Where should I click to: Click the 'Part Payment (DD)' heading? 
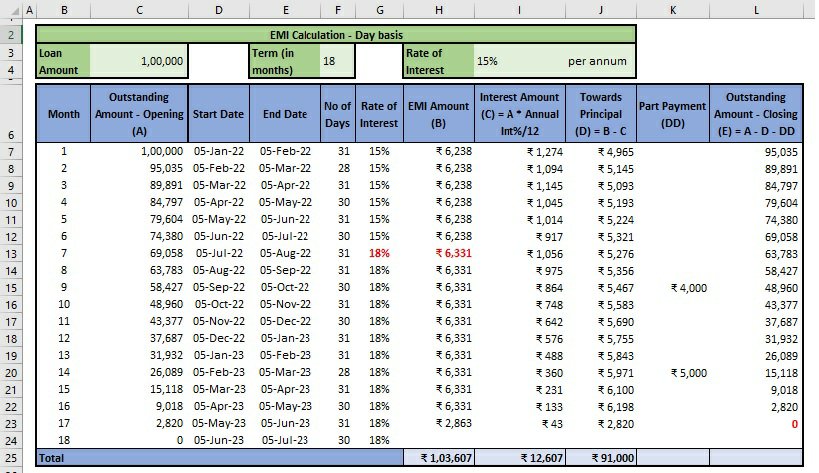[673, 114]
